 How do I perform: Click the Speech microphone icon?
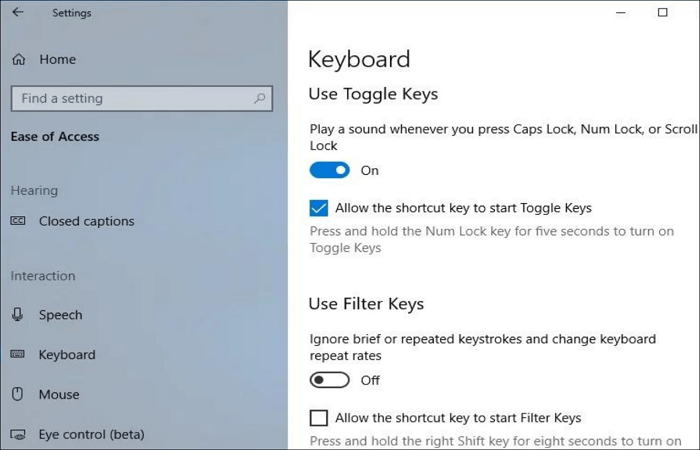pos(18,315)
